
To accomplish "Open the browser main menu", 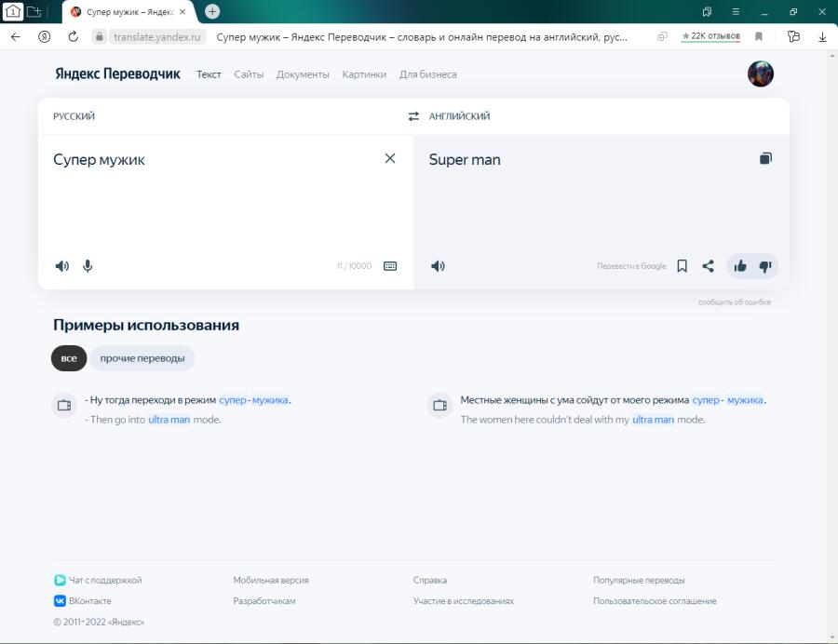I will [x=736, y=11].
